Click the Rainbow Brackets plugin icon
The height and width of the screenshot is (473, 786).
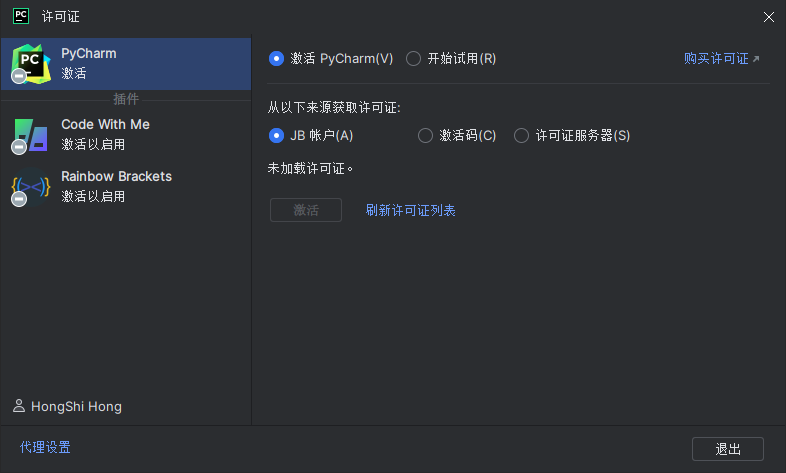click(x=30, y=187)
